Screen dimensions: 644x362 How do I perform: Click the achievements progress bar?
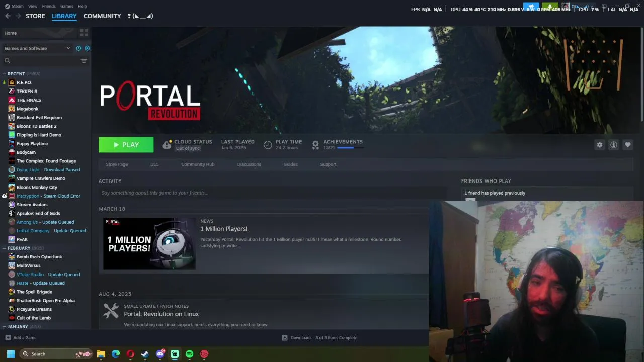coord(350,148)
